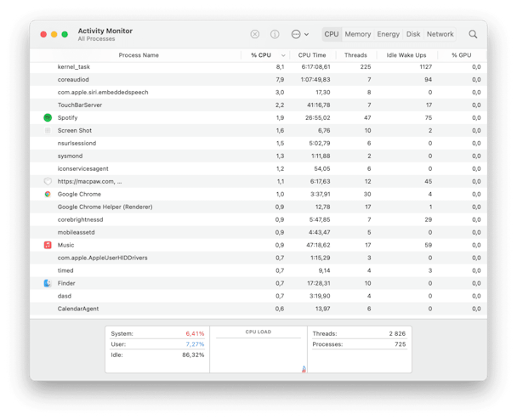Switch to the CPU tab

point(332,34)
